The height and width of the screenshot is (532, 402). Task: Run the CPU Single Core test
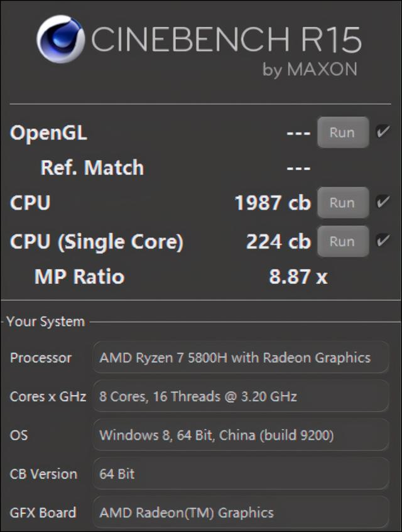point(342,241)
